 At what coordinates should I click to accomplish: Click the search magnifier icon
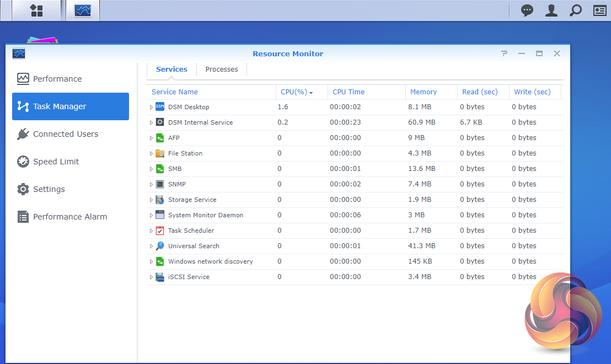point(575,10)
